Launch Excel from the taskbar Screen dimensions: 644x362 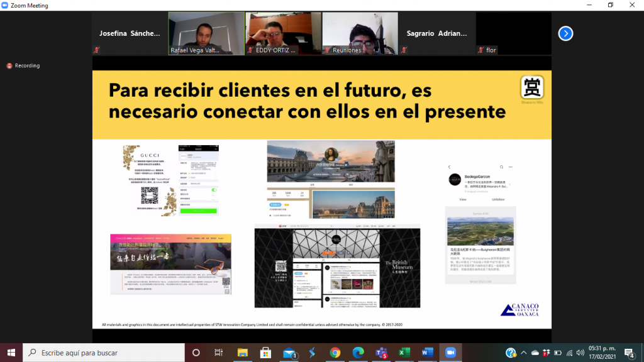click(x=404, y=353)
